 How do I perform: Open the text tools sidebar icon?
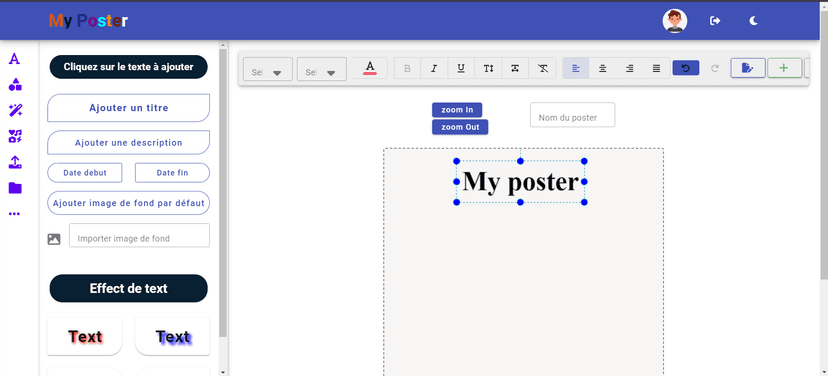15,59
